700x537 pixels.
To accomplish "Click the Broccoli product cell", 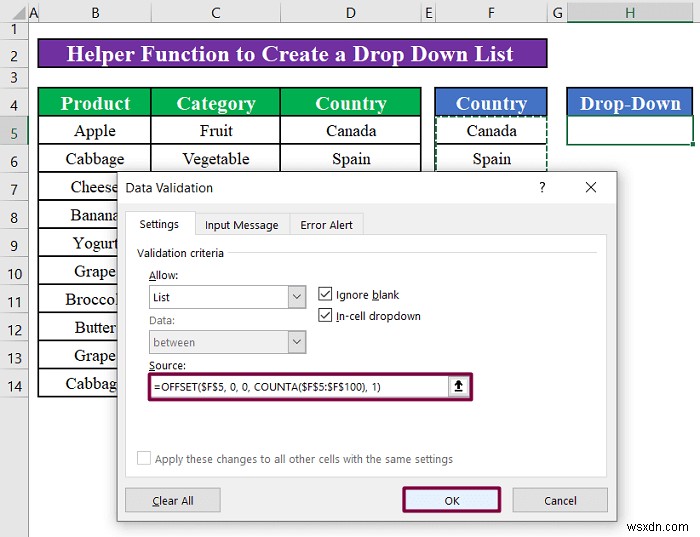I will [x=79, y=299].
